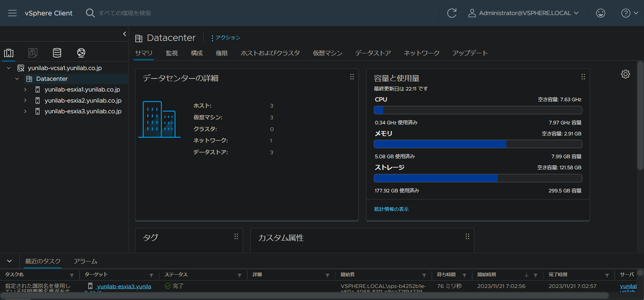Click the tasks panel horizontal scrollbar
The width and height of the screenshot is (644, 300).
coord(304,296)
